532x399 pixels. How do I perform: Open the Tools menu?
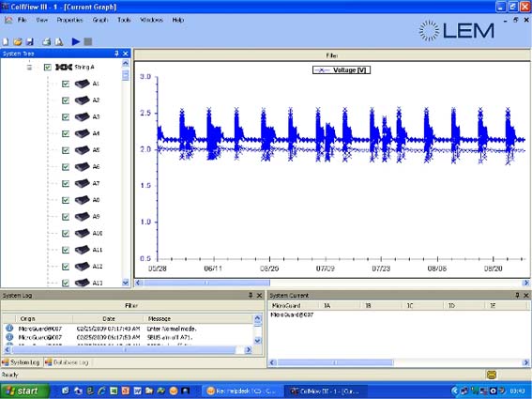click(x=124, y=20)
